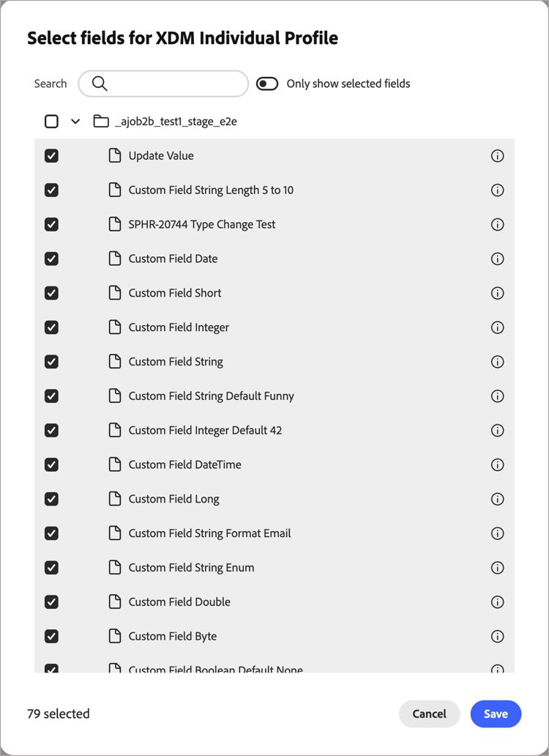The image size is (549, 756).
Task: Click the info icon for Custom Field Byte
Action: (498, 636)
